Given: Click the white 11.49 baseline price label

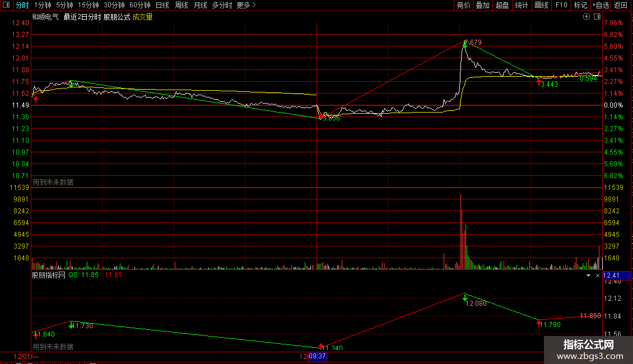Looking at the screenshot, I should click(20, 105).
